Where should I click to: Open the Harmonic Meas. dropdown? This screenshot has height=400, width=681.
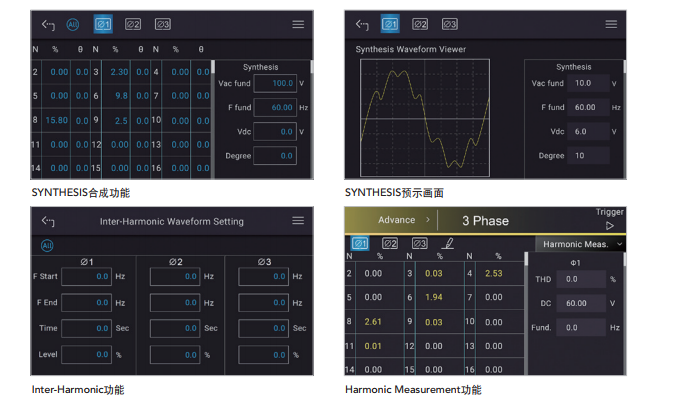click(x=580, y=245)
